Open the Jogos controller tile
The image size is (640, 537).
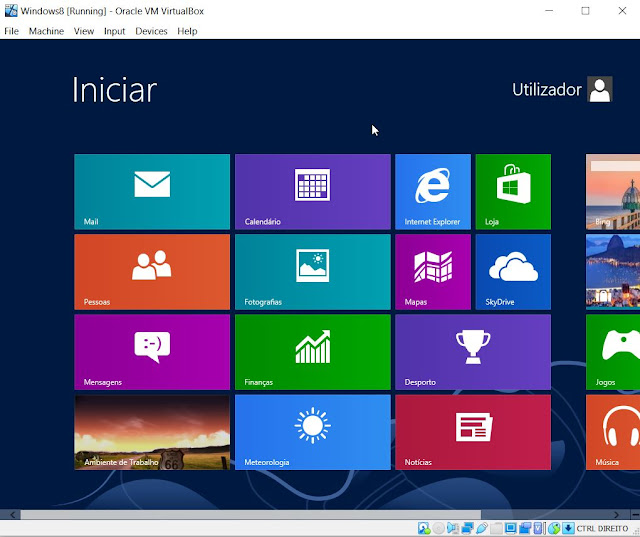click(x=613, y=352)
